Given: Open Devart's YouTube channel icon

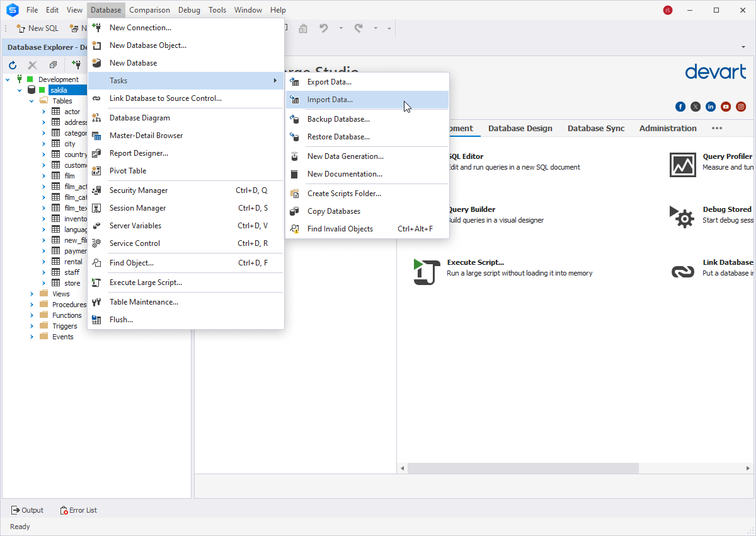Looking at the screenshot, I should coord(726,107).
